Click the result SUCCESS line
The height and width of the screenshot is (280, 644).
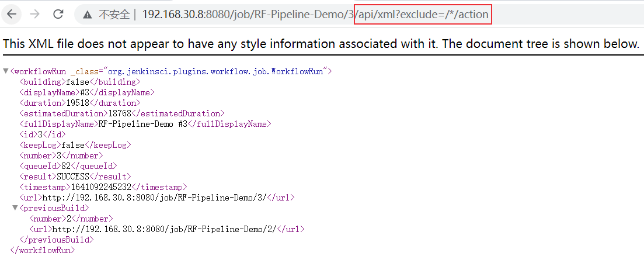point(75,177)
